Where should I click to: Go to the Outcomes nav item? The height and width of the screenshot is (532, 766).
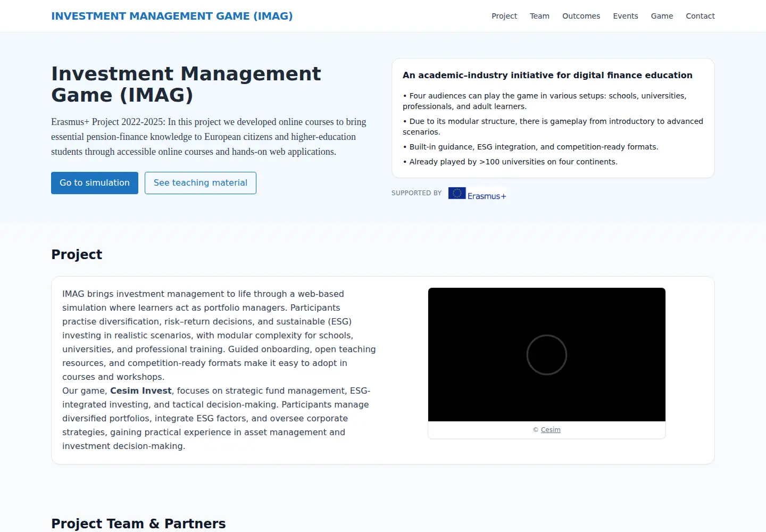pyautogui.click(x=581, y=16)
